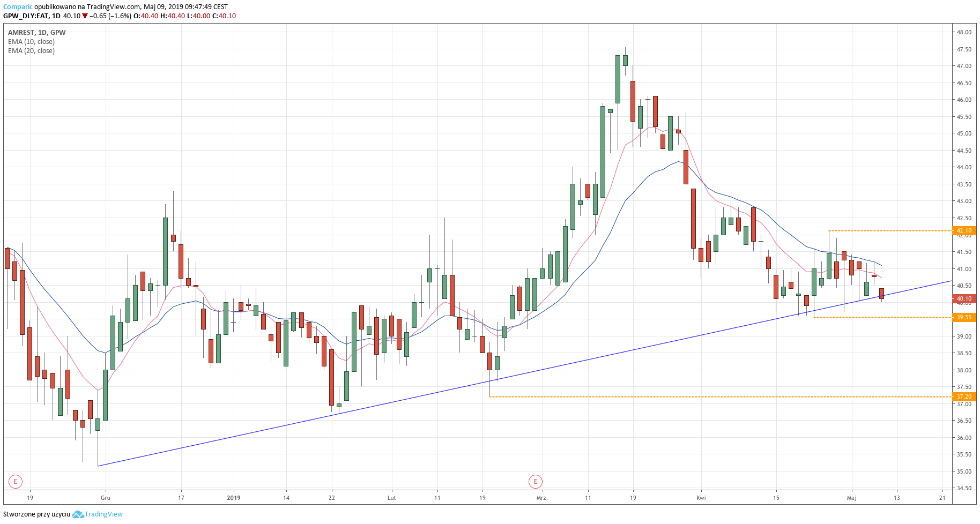Click the Lut month label on time axis
Viewport: 980px width, 524px height.
click(x=392, y=498)
